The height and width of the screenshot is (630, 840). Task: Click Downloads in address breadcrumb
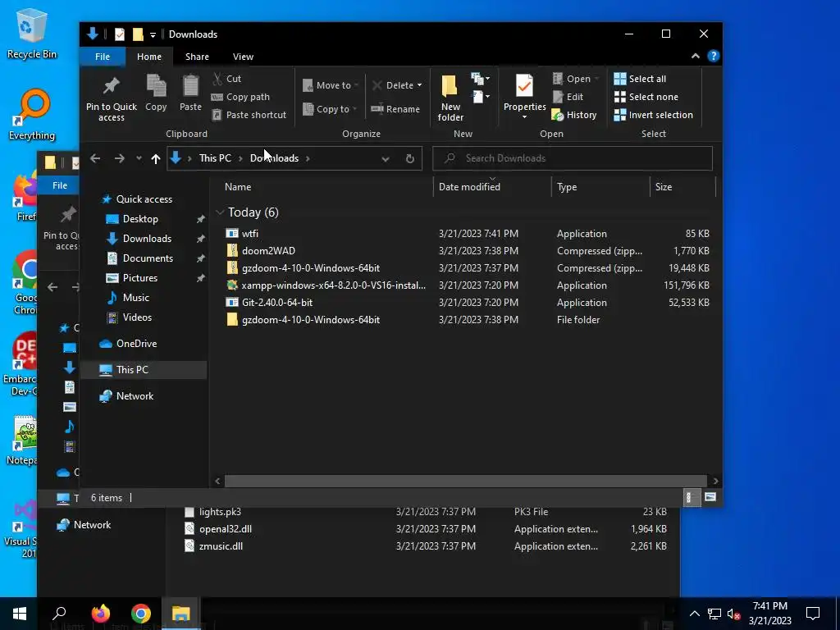(x=274, y=158)
